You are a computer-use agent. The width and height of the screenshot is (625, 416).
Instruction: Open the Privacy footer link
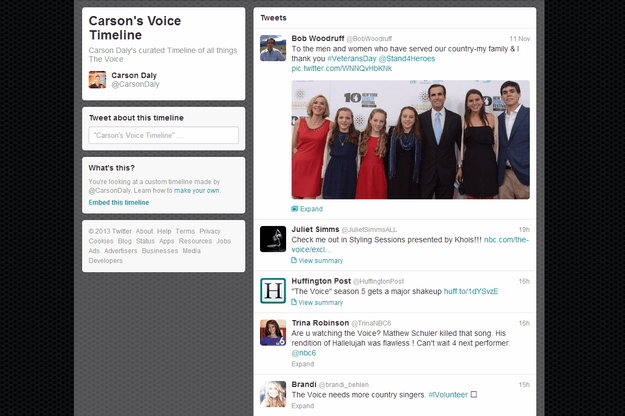210,231
